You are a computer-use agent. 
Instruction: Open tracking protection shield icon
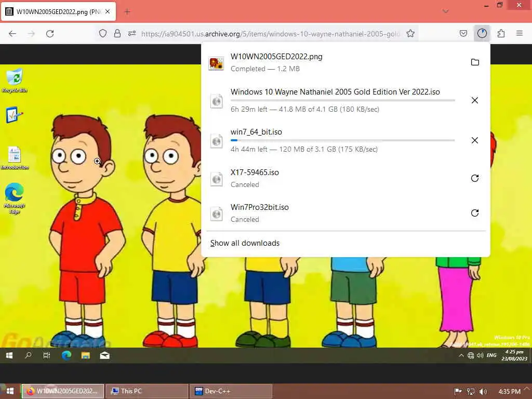pyautogui.click(x=103, y=33)
